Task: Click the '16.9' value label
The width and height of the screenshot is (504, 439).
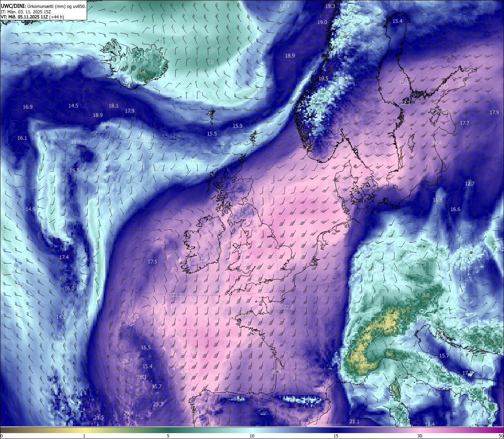Action: tap(28, 107)
